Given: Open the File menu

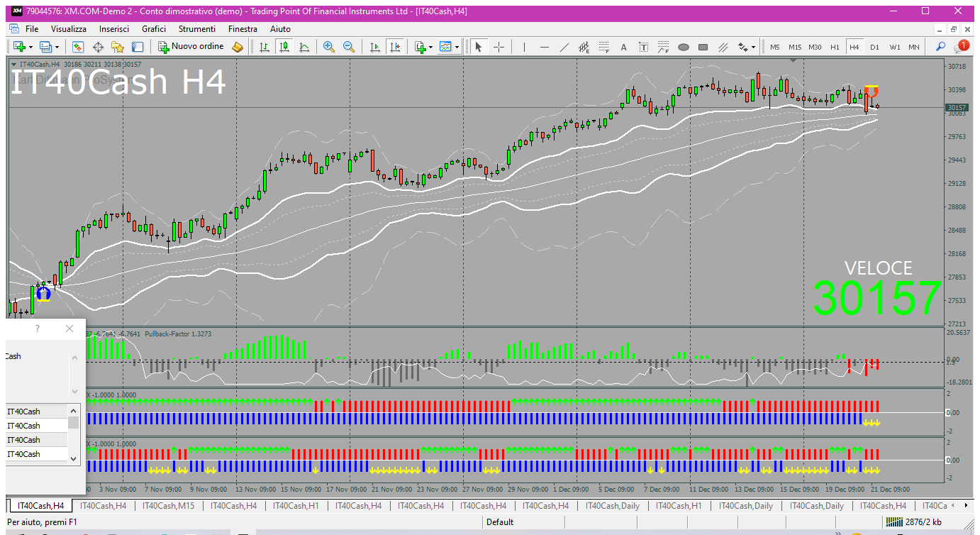Looking at the screenshot, I should tap(32, 29).
